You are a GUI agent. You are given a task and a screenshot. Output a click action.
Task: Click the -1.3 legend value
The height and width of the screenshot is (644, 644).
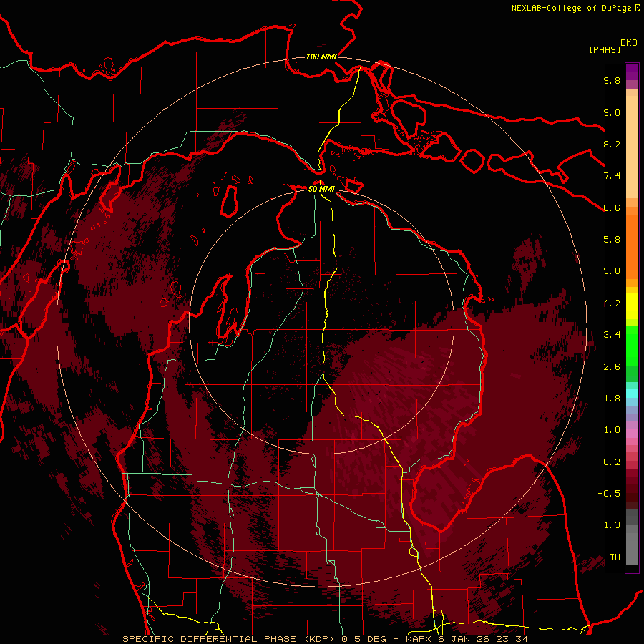pos(609,525)
